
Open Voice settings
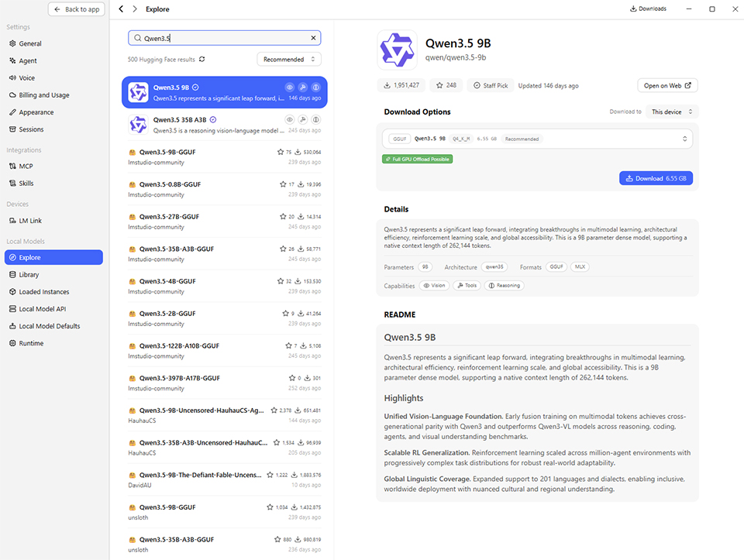(53, 77)
